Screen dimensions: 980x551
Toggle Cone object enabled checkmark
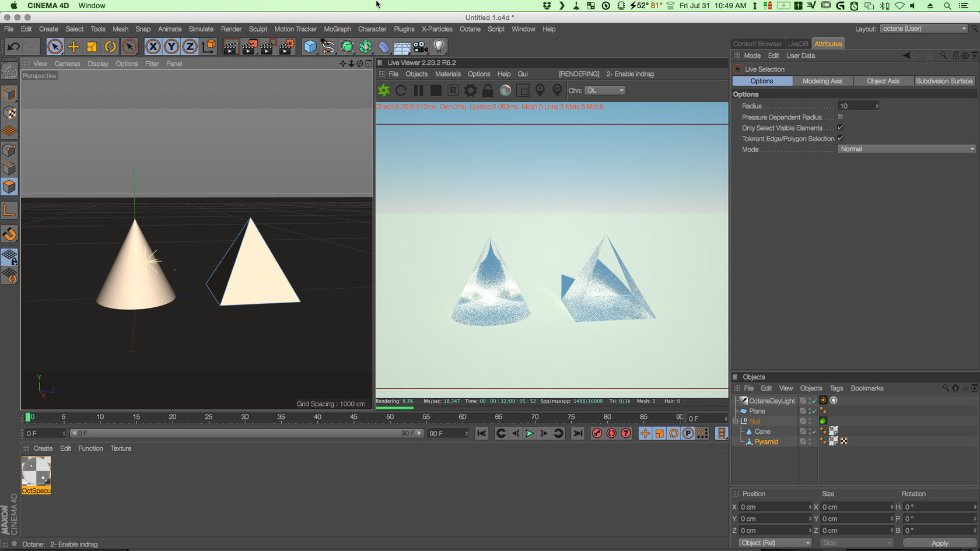(x=815, y=431)
